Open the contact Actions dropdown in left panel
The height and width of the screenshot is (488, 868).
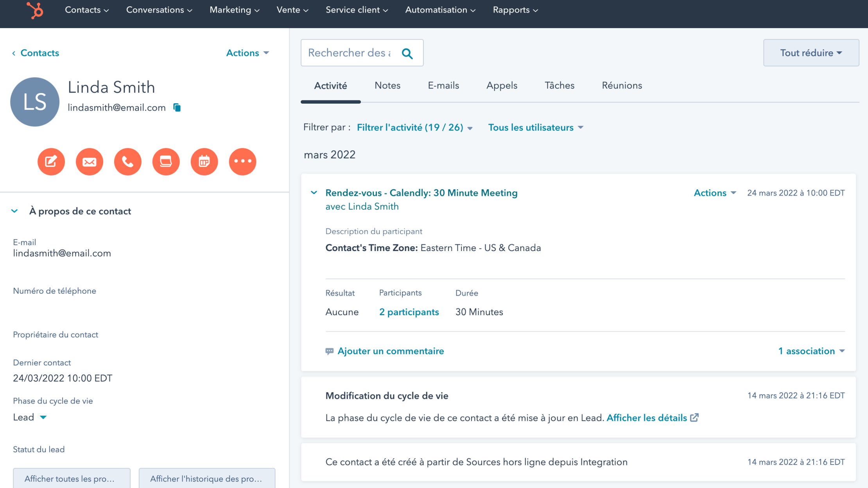(247, 53)
